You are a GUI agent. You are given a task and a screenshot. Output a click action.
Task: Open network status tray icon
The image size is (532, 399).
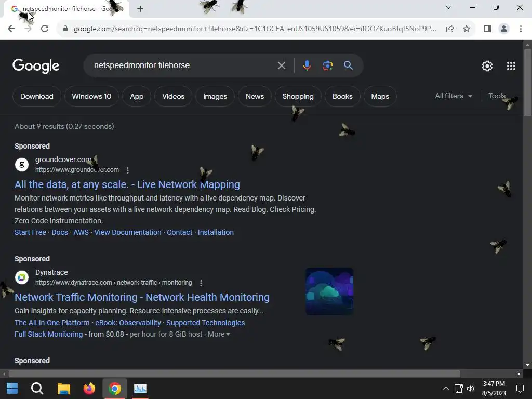[458, 389]
